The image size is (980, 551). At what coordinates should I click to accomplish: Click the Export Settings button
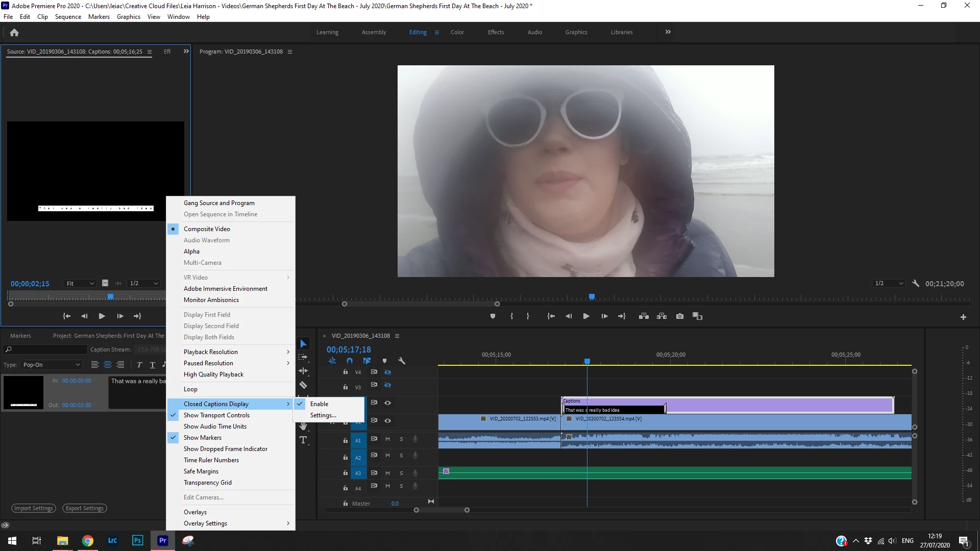85,508
